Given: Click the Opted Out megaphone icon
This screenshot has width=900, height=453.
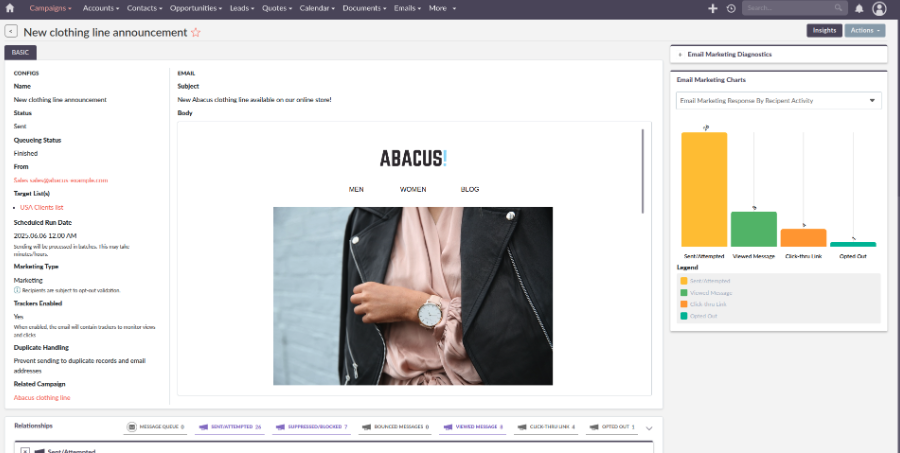Looking at the screenshot, I should (x=594, y=427).
